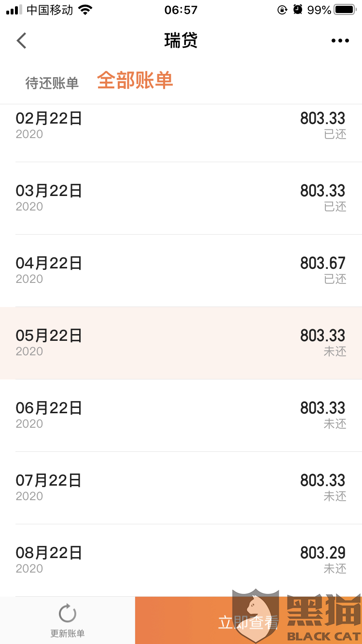Tap the battery icon in status bar

[x=345, y=10]
